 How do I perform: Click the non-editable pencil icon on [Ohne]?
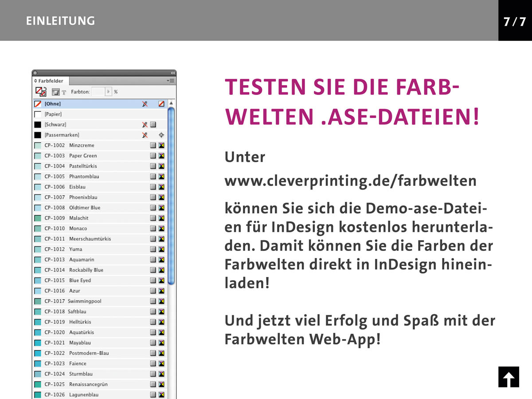[145, 104]
